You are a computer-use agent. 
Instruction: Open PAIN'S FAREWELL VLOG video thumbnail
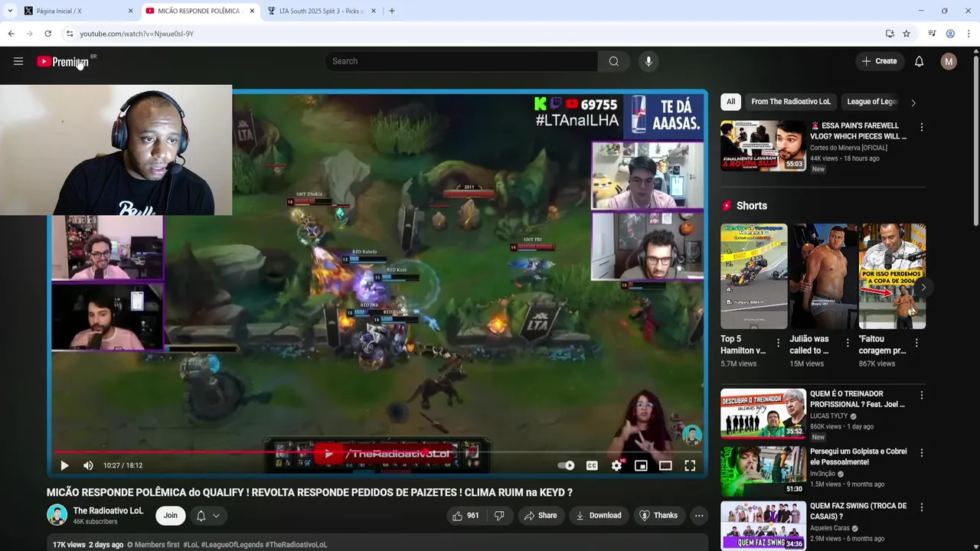pos(763,145)
